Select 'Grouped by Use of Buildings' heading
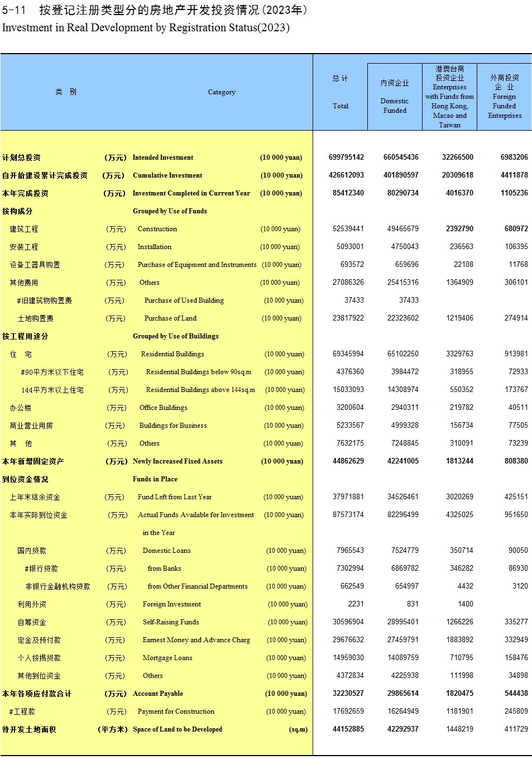The width and height of the screenshot is (532, 774). click(x=175, y=336)
